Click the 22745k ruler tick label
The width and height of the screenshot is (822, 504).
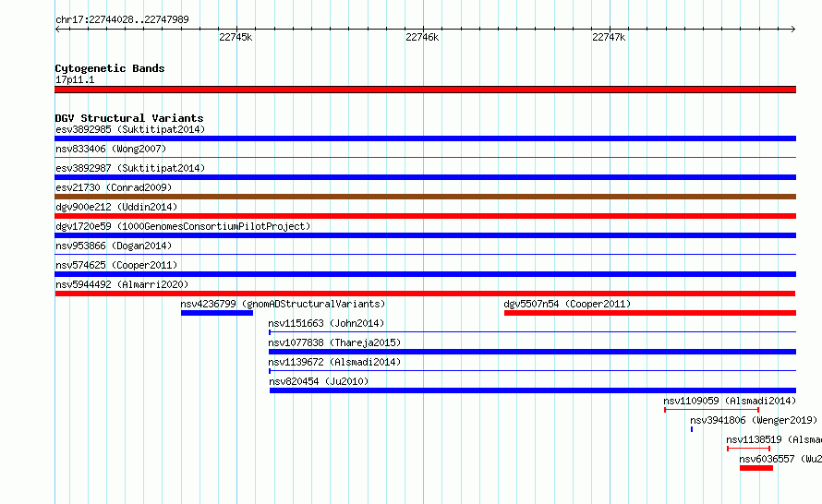[236, 37]
